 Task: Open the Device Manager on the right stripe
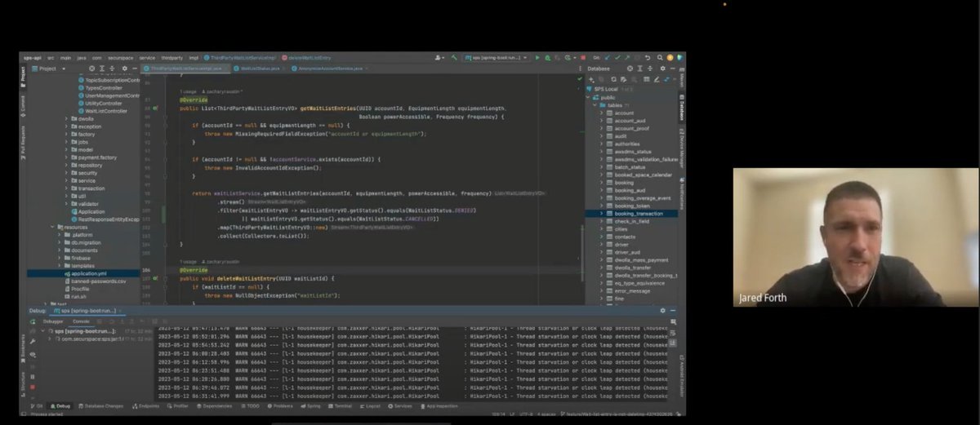point(680,148)
